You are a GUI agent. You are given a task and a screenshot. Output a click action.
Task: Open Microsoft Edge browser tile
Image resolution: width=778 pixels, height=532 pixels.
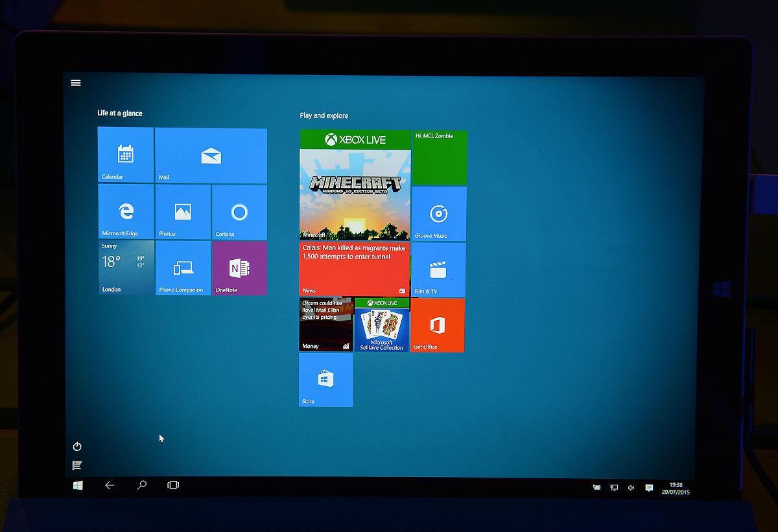126,211
